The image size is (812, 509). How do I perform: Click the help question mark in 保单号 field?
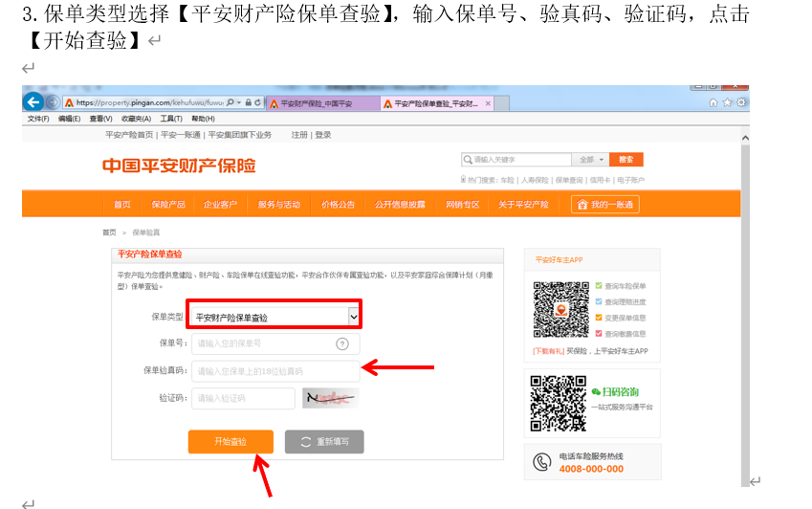341,344
